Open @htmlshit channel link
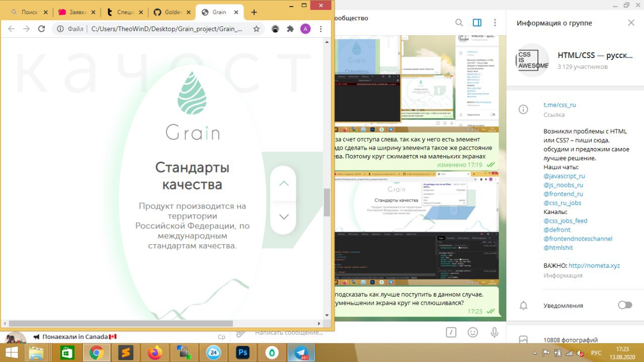This screenshot has width=644, height=362. pos(558,248)
